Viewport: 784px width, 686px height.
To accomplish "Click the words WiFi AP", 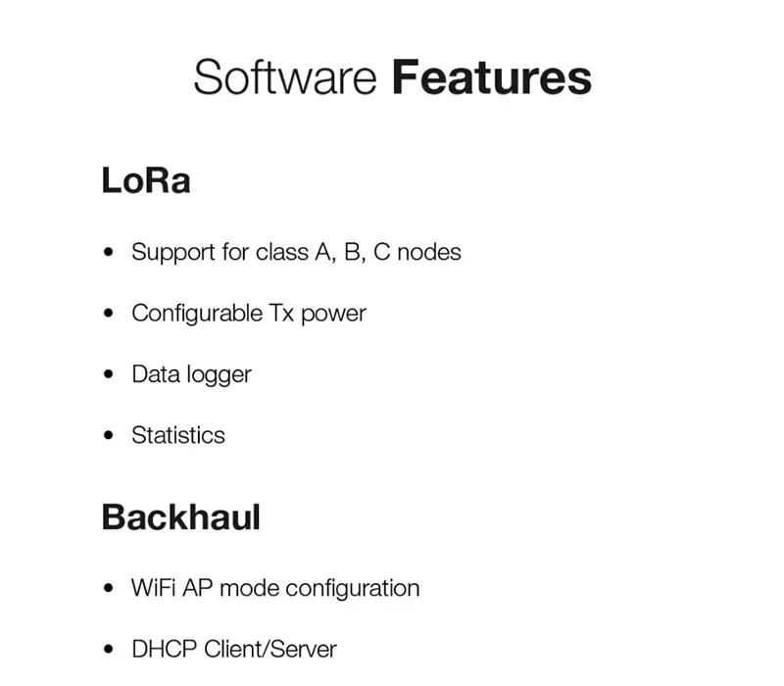I will 172,588.
